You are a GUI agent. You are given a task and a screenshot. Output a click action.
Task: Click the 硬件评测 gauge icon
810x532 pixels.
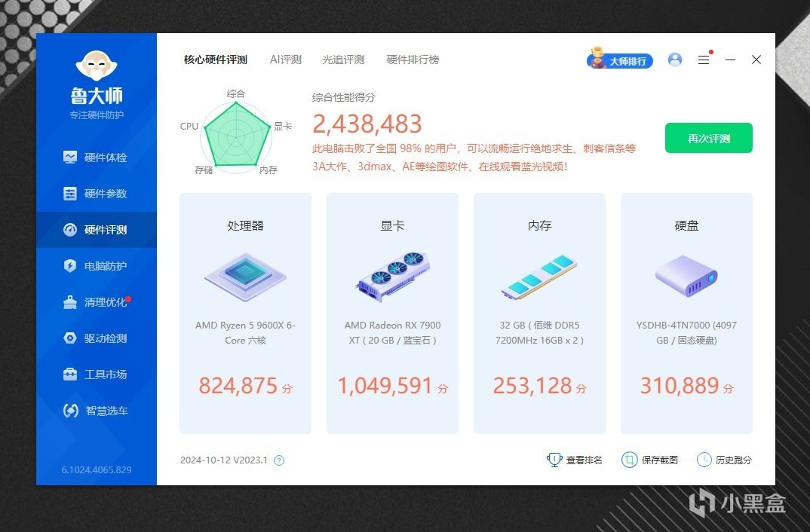(x=69, y=230)
